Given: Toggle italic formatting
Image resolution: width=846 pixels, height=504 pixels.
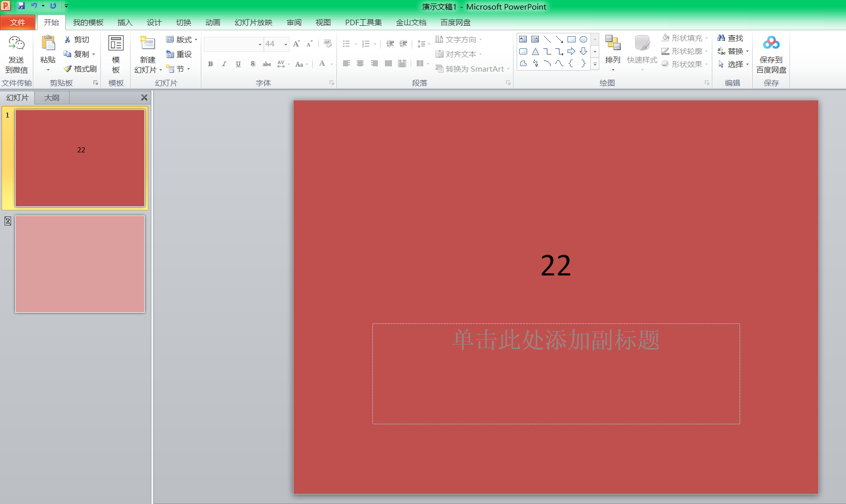Looking at the screenshot, I should coord(224,64).
